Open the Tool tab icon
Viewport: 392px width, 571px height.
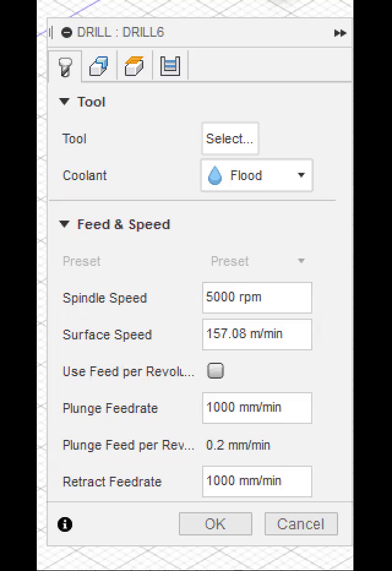coord(65,66)
